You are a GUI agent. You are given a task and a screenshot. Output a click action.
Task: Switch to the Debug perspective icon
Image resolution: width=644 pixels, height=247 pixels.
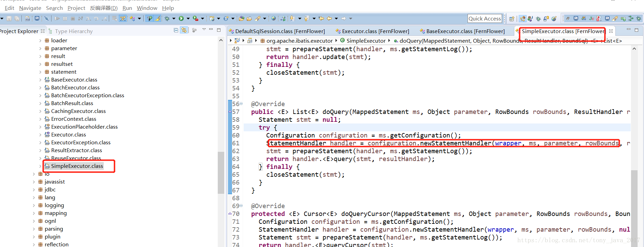click(538, 19)
